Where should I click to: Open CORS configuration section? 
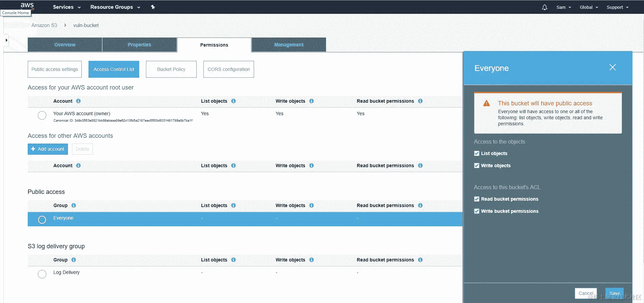[229, 69]
